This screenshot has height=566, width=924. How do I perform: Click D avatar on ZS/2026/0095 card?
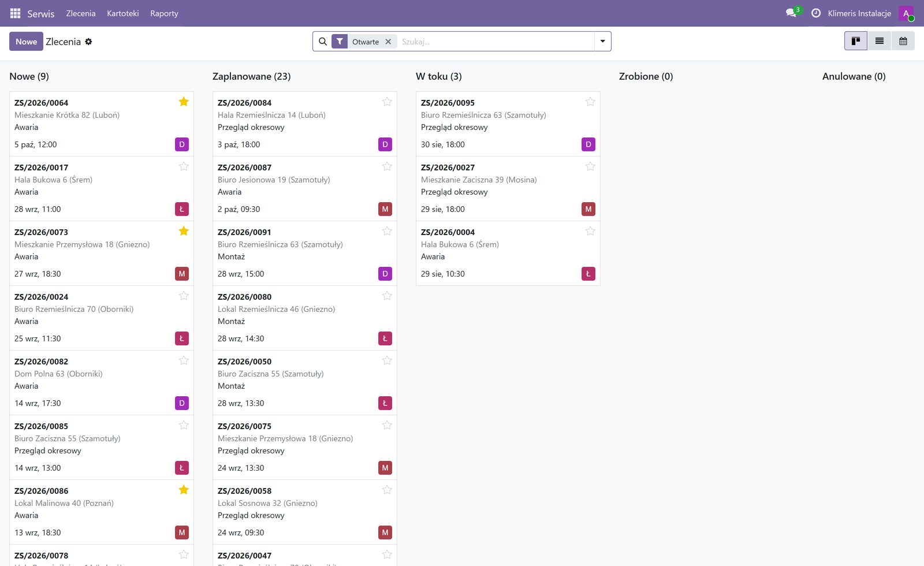pos(588,144)
